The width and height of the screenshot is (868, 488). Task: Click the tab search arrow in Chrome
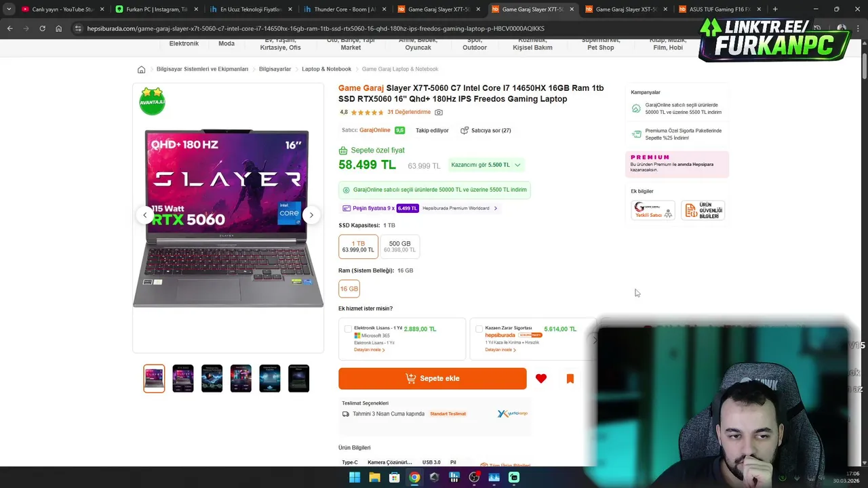[9, 9]
